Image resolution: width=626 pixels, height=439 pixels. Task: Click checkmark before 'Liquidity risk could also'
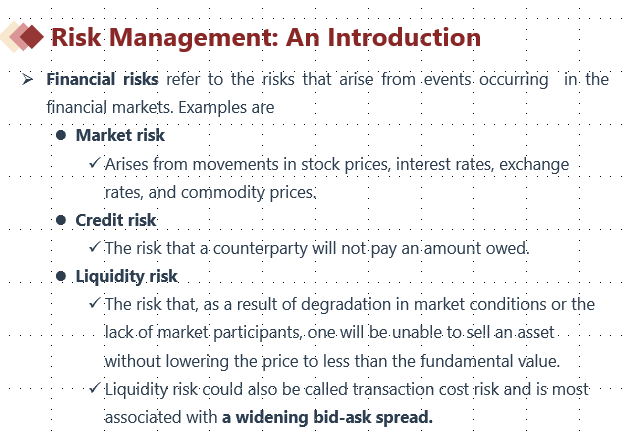tap(94, 388)
